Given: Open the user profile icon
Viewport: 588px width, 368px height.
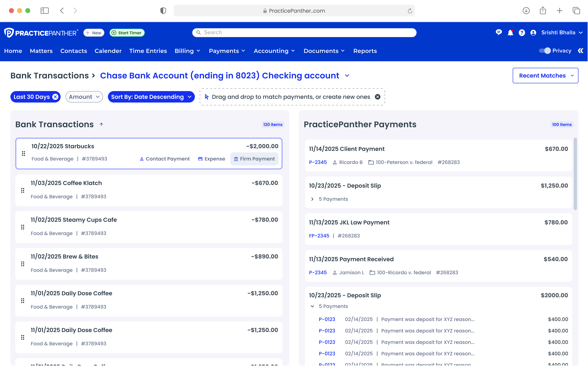Looking at the screenshot, I should click(x=533, y=32).
